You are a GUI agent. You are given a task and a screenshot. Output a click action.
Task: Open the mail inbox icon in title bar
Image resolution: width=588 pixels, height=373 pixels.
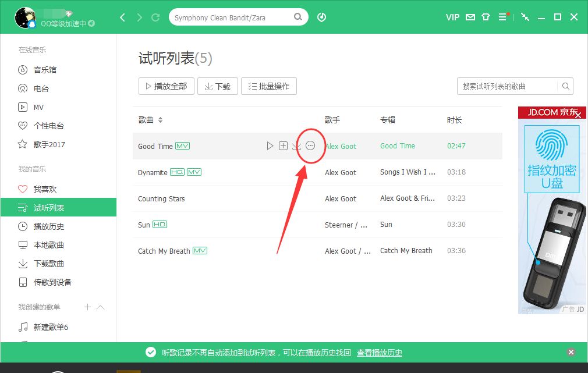[x=470, y=17]
